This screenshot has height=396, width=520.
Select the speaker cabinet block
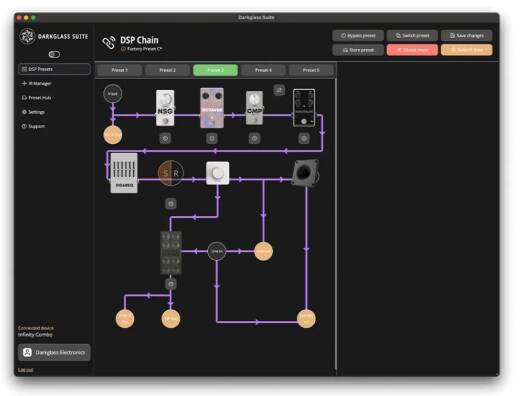tap(305, 173)
